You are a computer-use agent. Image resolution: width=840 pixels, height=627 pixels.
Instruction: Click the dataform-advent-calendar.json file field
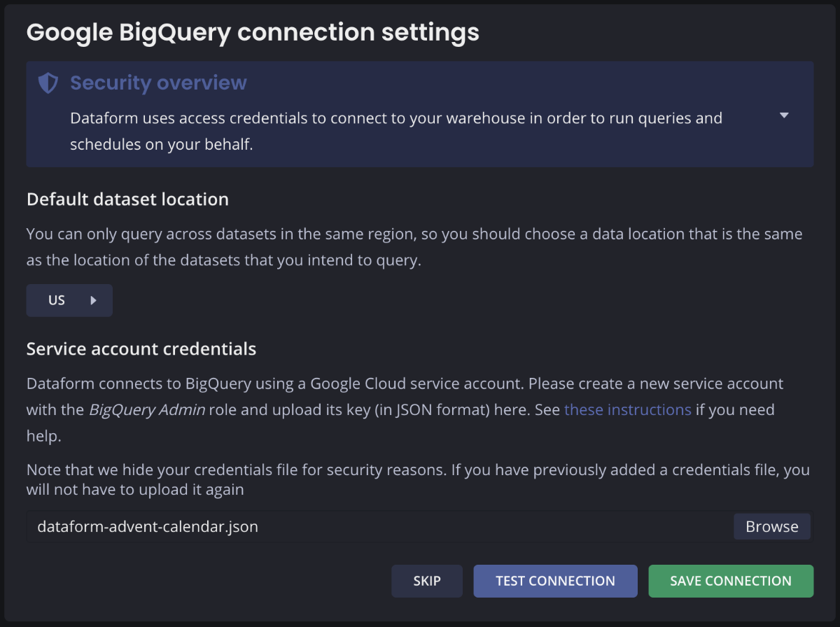click(x=419, y=527)
